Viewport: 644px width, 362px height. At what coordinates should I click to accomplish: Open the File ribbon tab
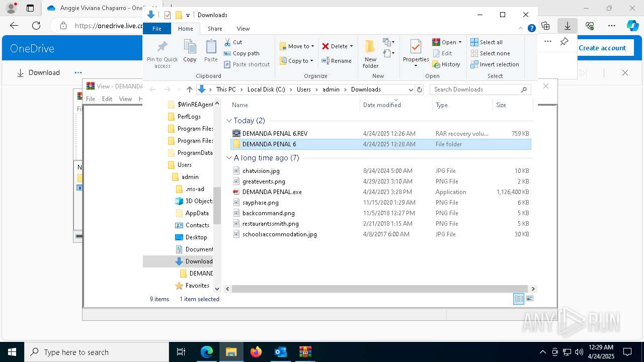157,29
